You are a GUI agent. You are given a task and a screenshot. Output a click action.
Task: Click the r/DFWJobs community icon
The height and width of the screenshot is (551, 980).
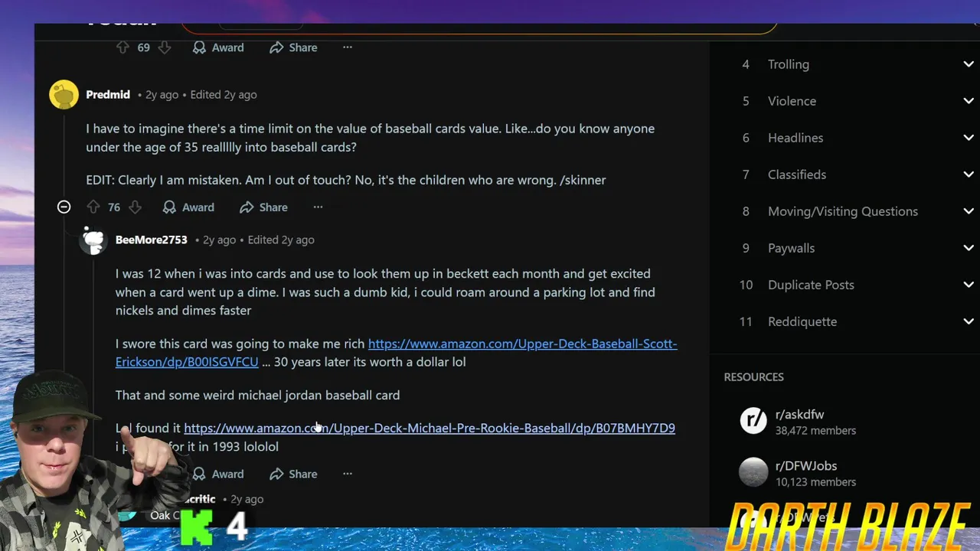pyautogui.click(x=753, y=472)
